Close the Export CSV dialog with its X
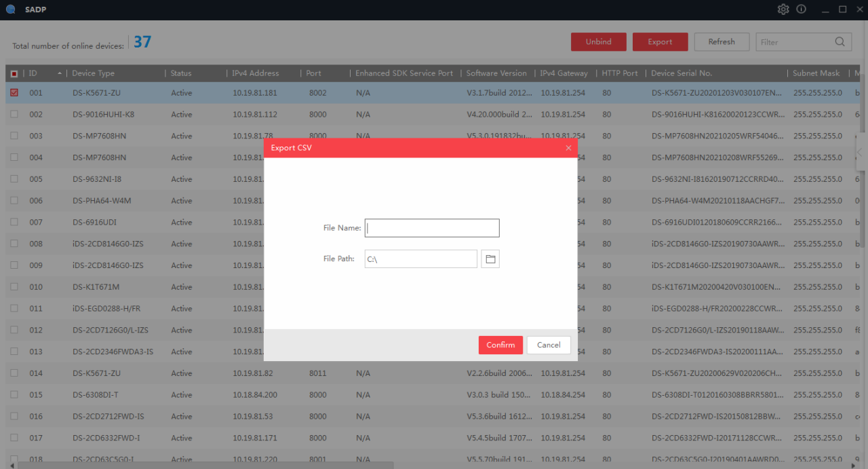 point(568,147)
